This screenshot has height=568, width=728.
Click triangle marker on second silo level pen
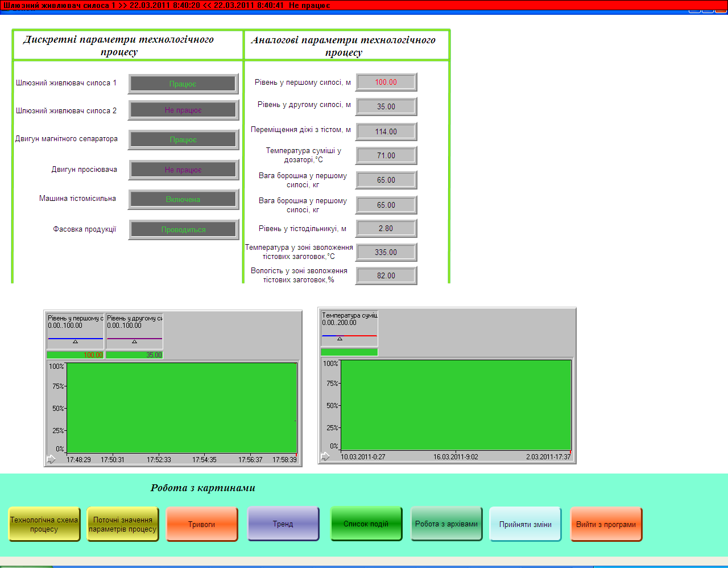click(134, 341)
